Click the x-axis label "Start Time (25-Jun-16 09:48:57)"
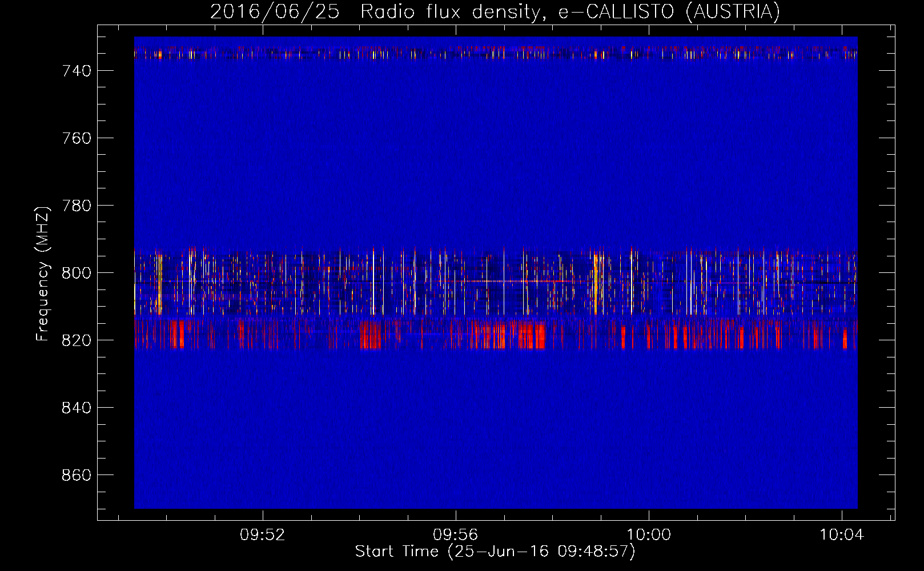 coord(495,552)
